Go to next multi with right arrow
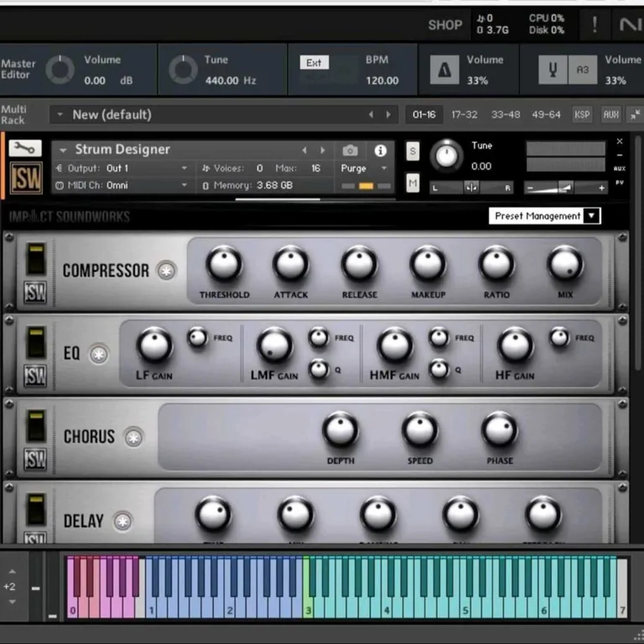Screen dimensions: 644x644 tap(388, 115)
